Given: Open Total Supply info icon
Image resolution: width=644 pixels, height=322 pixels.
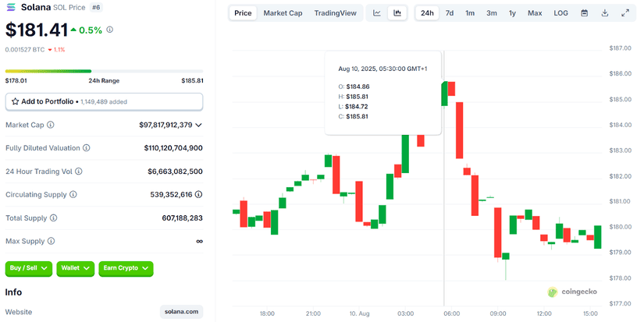Looking at the screenshot, I should tap(53, 218).
